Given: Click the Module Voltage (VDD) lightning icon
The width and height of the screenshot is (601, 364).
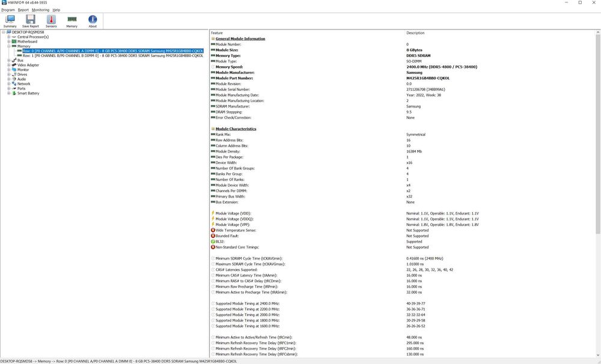Looking at the screenshot, I should [213, 213].
